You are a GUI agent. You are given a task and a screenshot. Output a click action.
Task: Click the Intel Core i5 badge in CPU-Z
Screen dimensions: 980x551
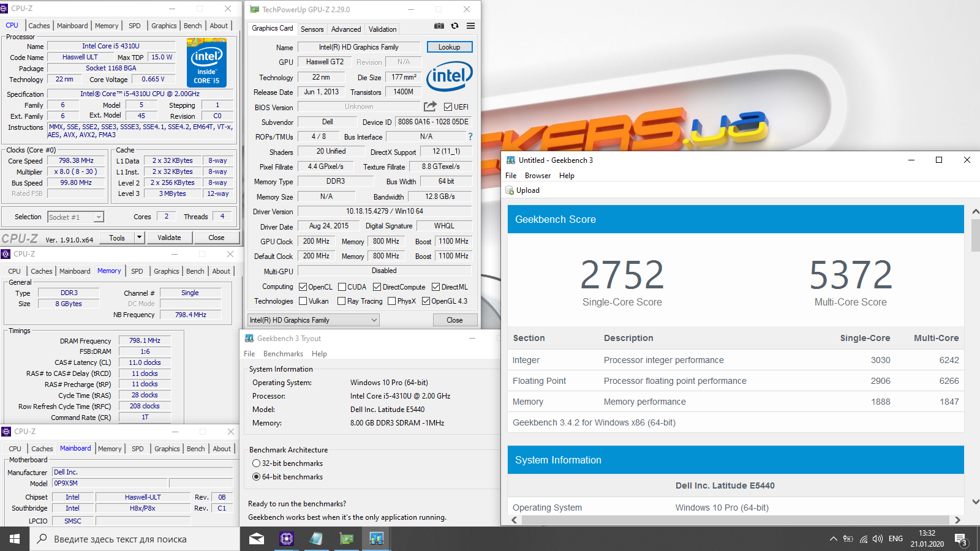[x=206, y=63]
